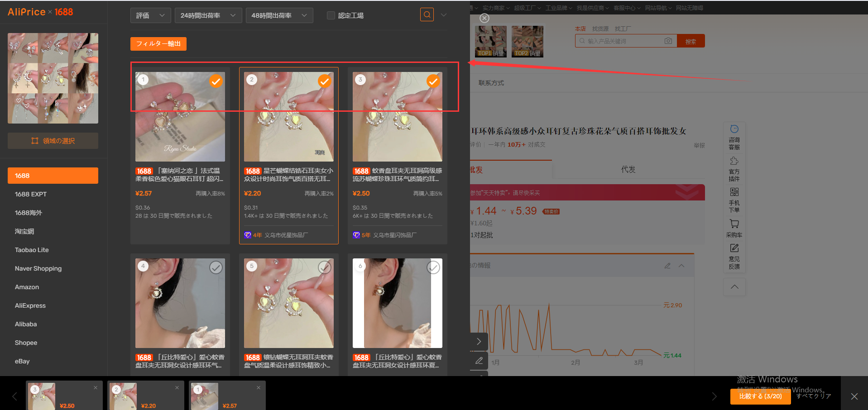Check compare circle on product 4
Image resolution: width=868 pixels, height=410 pixels.
pyautogui.click(x=216, y=267)
